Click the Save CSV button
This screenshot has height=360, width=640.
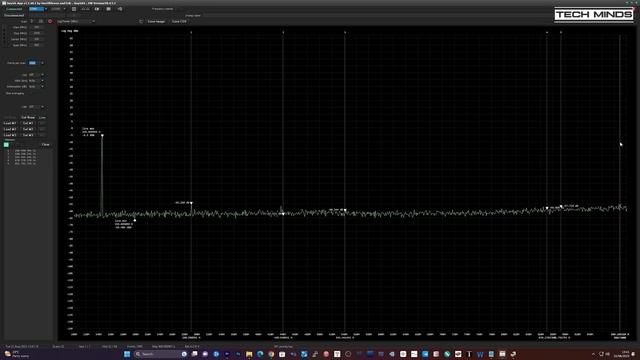179,21
